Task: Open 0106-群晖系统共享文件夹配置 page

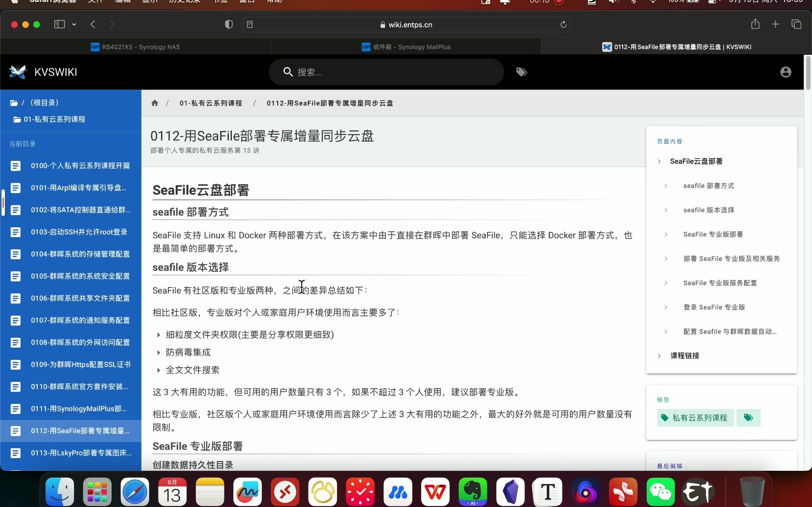Action: 71,298
